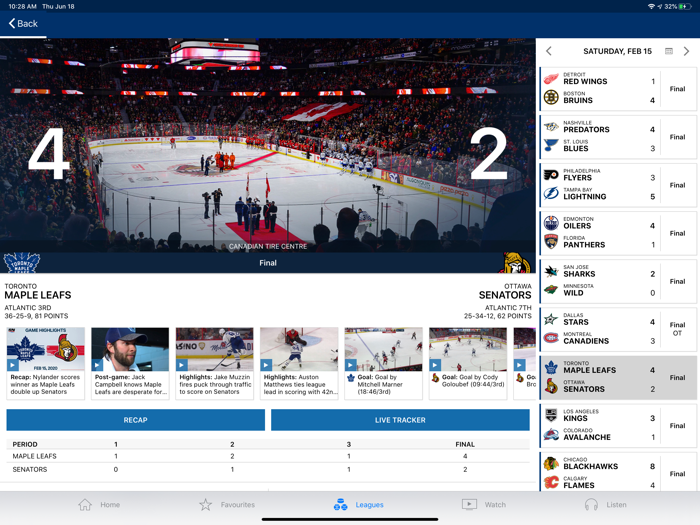
Task: Open the Oilers vs Panthers game row
Action: (618, 233)
